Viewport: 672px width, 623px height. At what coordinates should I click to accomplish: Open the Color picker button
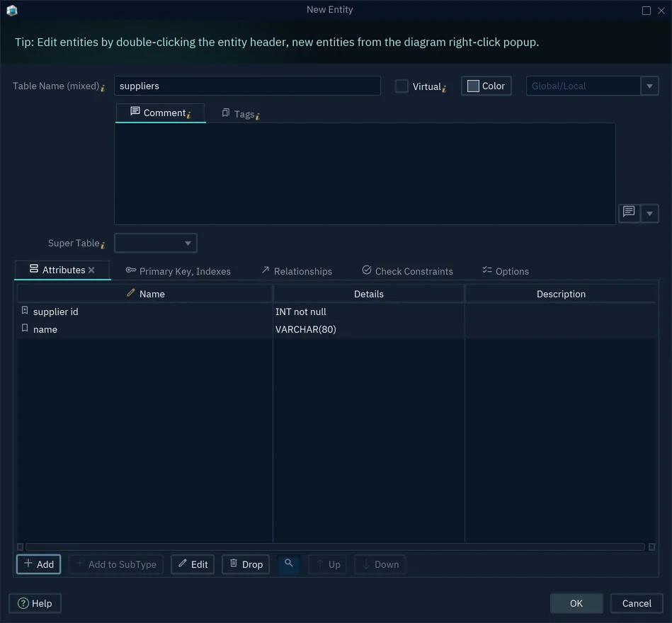(x=486, y=86)
